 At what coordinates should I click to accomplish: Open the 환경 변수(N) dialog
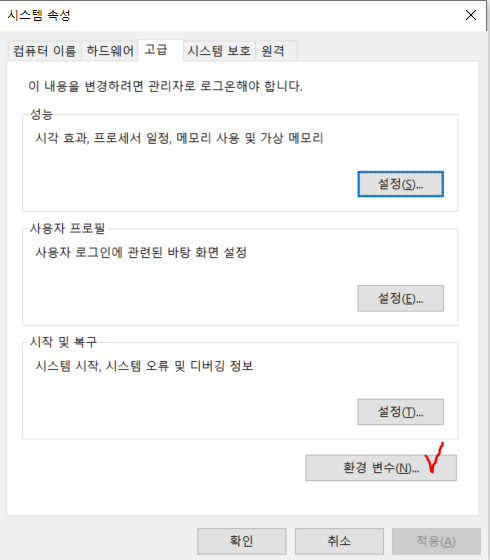[381, 468]
